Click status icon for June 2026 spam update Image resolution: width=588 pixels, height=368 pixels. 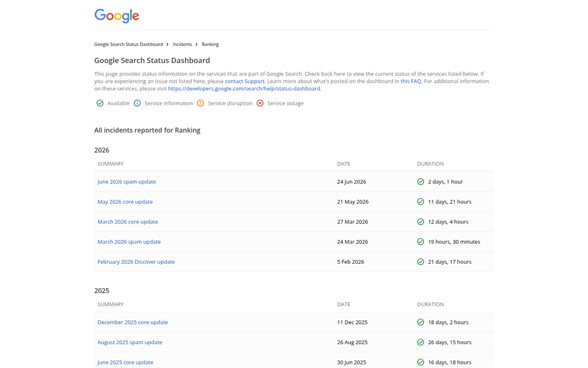(x=420, y=182)
